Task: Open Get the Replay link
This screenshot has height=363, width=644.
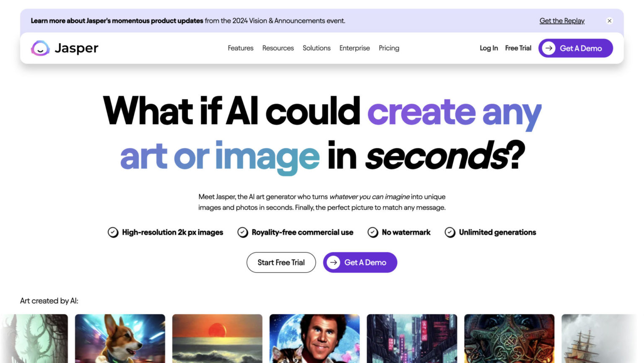Action: pos(562,21)
